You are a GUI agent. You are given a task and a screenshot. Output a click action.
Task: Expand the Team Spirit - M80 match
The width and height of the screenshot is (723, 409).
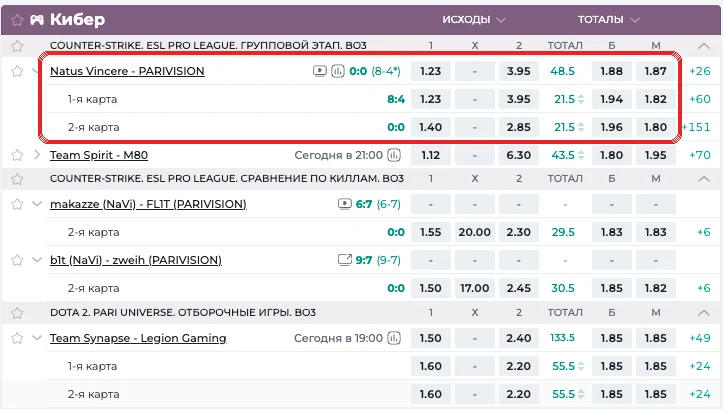click(37, 155)
